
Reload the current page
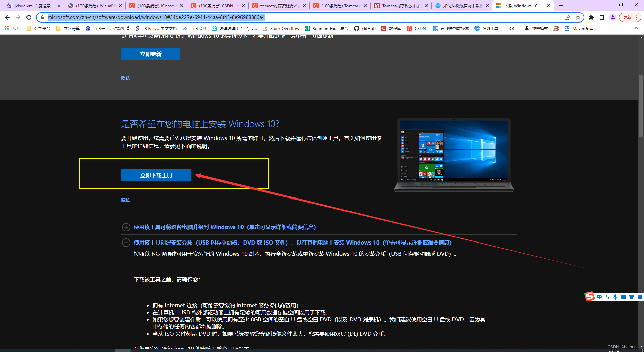tap(29, 17)
